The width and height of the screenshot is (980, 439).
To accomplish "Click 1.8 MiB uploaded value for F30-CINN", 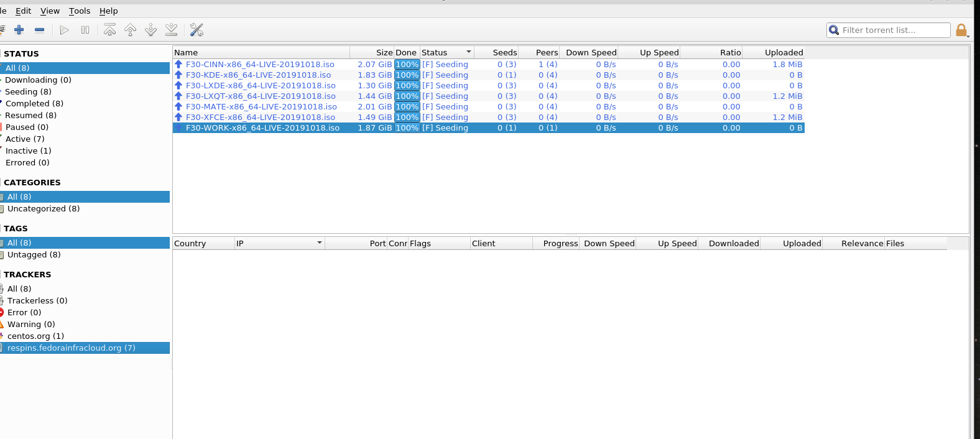I will [787, 64].
